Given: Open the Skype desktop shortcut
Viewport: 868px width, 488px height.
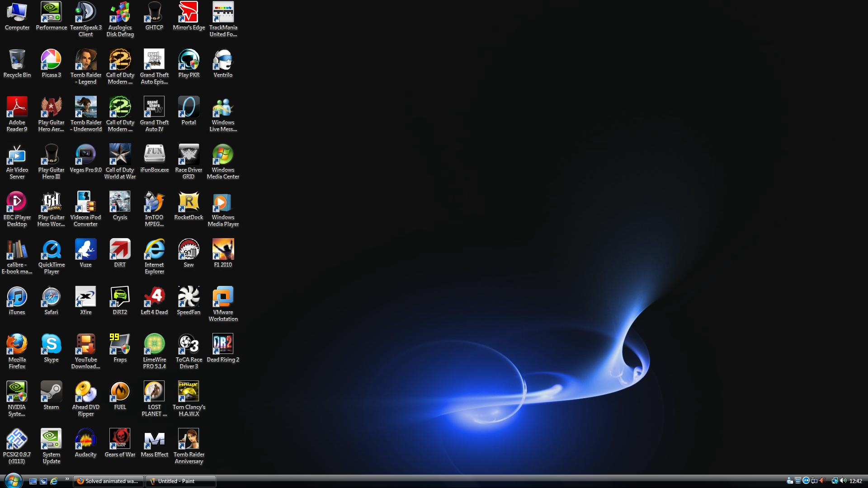Looking at the screenshot, I should (x=51, y=344).
